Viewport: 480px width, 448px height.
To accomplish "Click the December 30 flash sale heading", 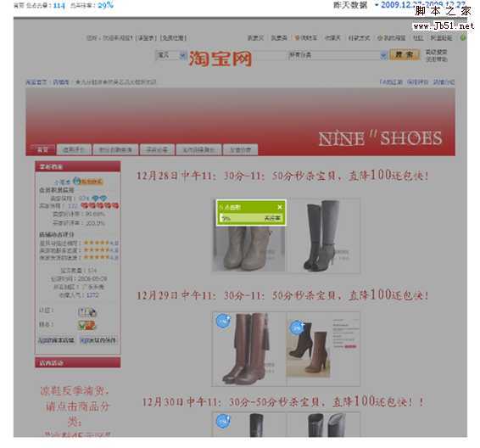I will [283, 402].
